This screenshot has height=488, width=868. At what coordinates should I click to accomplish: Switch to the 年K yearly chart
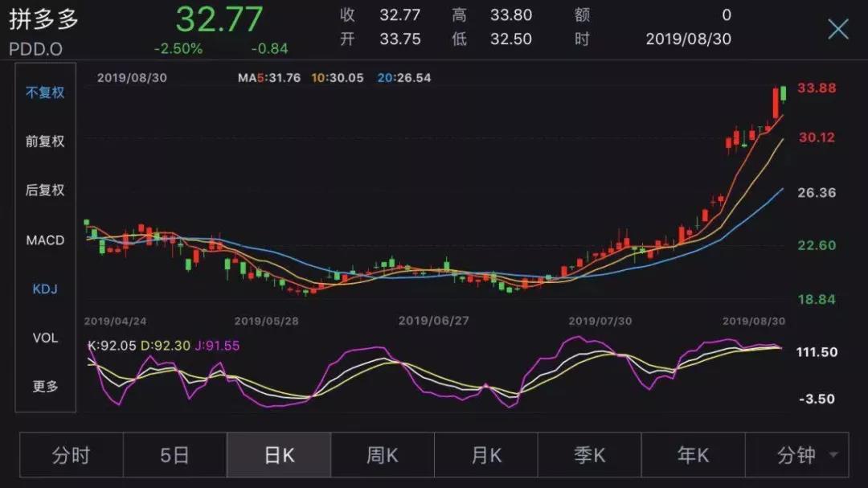[692, 454]
